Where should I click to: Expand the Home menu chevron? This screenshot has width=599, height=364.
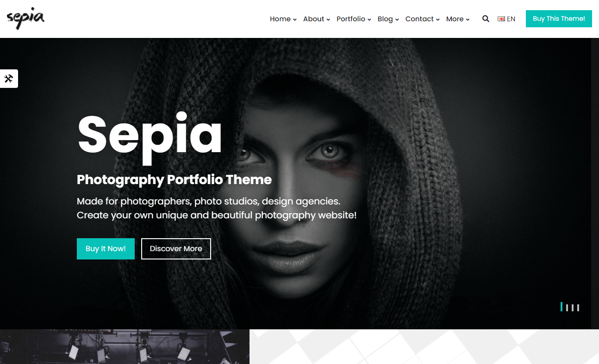coord(295,19)
